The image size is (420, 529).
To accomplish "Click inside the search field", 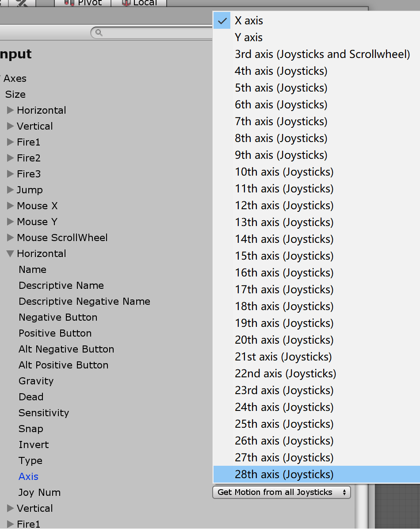I will click(155, 33).
